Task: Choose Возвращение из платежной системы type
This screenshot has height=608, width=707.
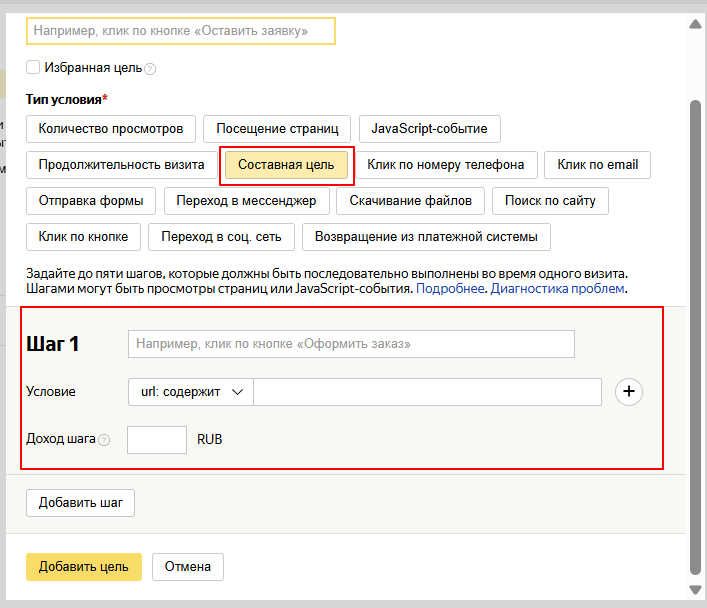Action: pos(426,237)
